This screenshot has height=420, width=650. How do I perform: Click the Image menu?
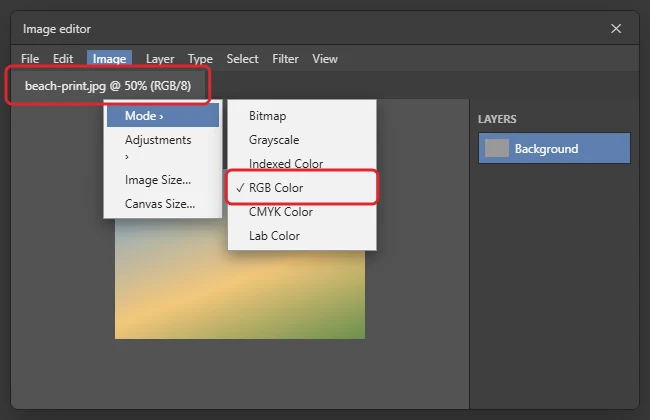pyautogui.click(x=109, y=58)
